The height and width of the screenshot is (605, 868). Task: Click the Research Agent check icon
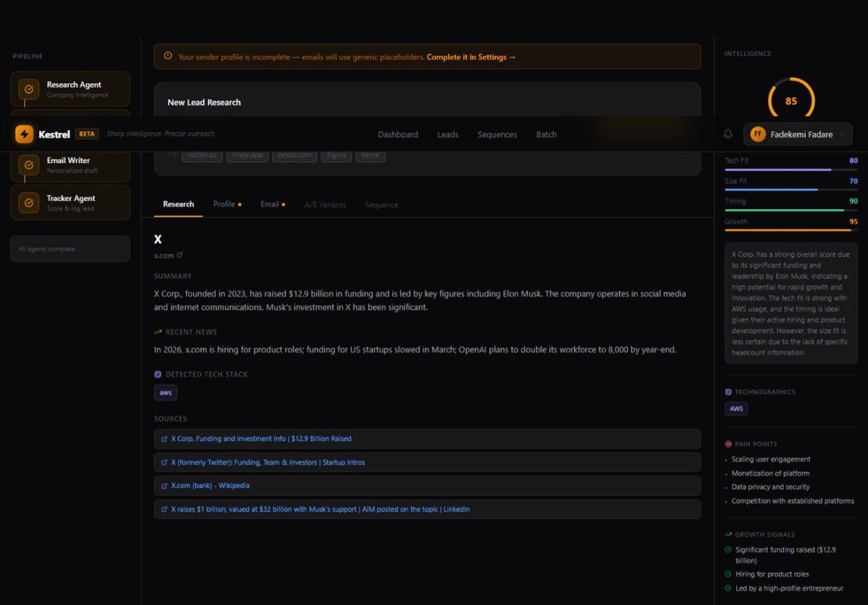click(x=29, y=89)
